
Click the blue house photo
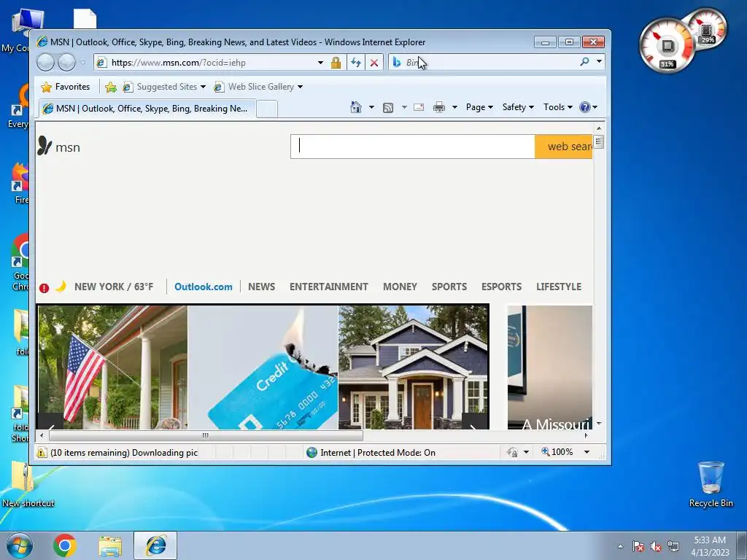click(x=414, y=367)
